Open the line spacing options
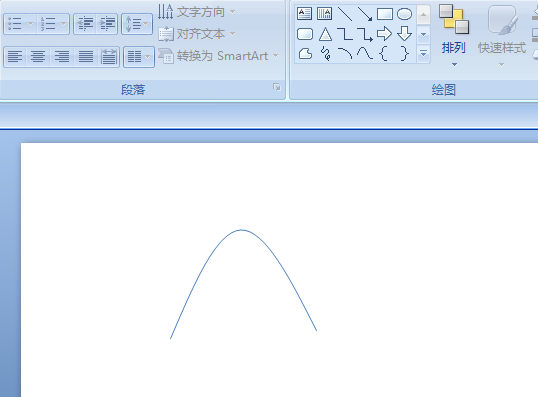 [x=137, y=24]
